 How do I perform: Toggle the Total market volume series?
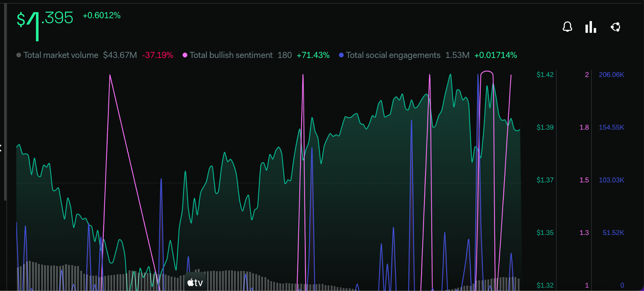60,55
